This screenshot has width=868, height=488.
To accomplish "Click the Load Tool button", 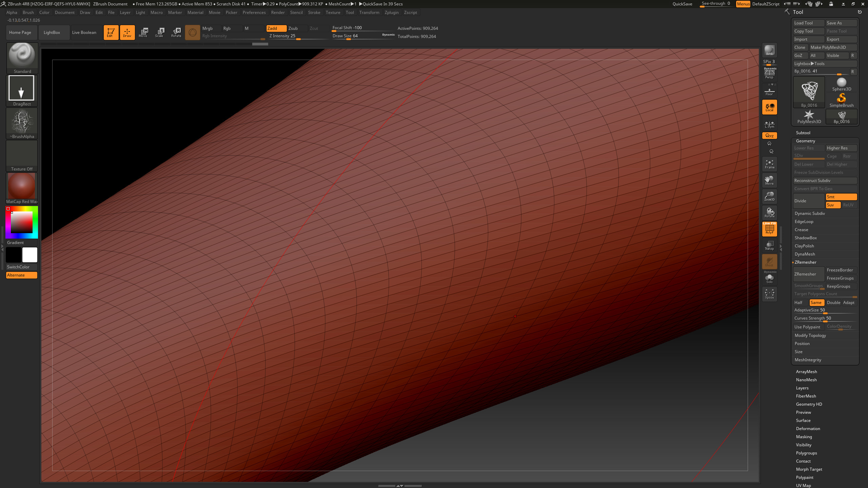I will 809,23.
